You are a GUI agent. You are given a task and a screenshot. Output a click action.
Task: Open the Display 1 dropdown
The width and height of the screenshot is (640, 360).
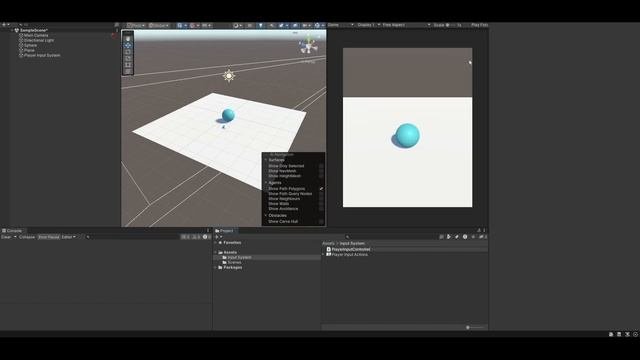369,25
